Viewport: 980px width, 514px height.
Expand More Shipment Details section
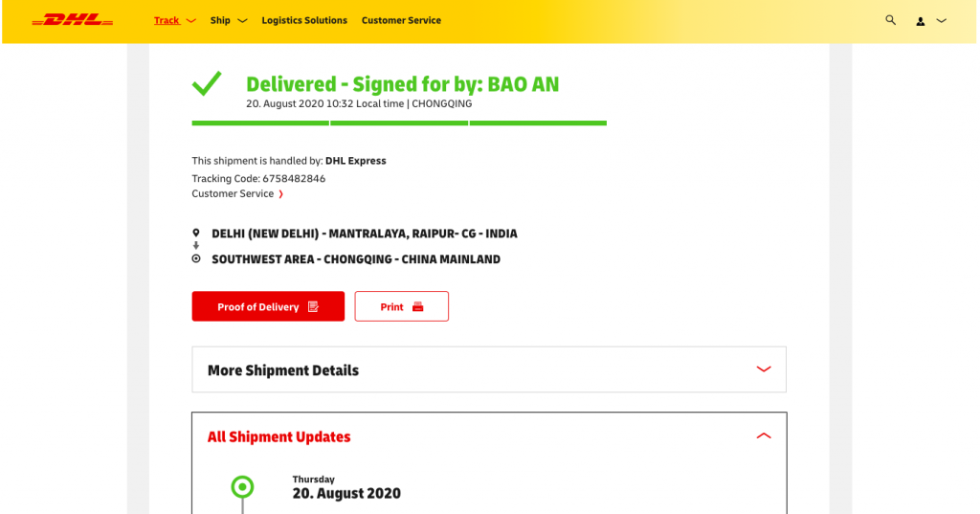(x=489, y=369)
